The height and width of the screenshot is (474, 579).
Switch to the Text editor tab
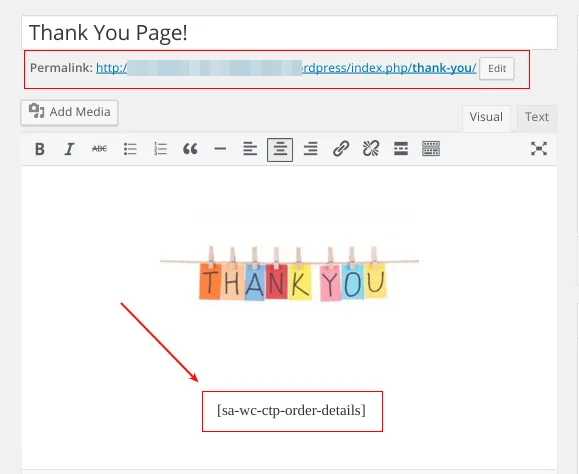(x=537, y=117)
